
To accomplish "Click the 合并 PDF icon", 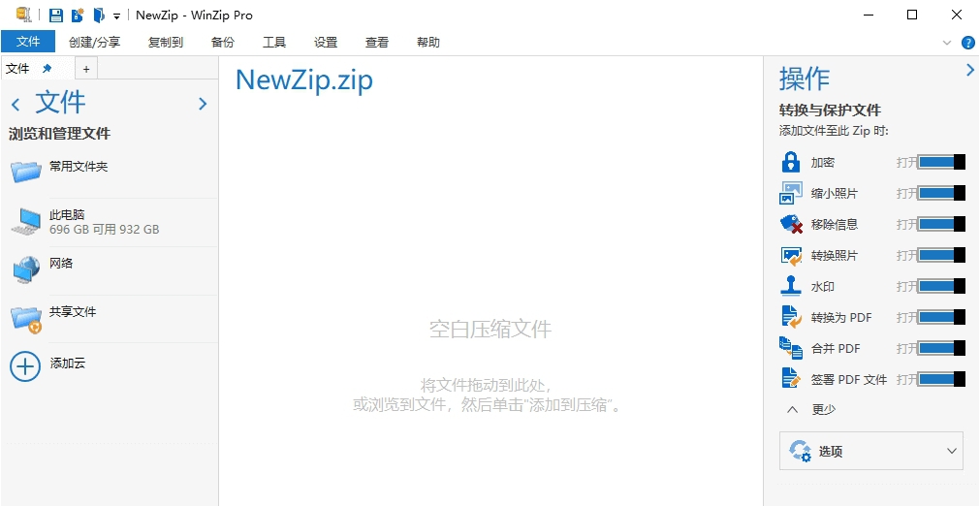I will coord(791,348).
